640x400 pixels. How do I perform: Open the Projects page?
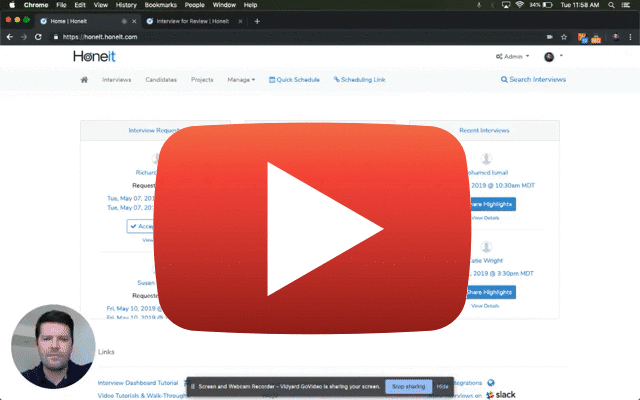[202, 80]
